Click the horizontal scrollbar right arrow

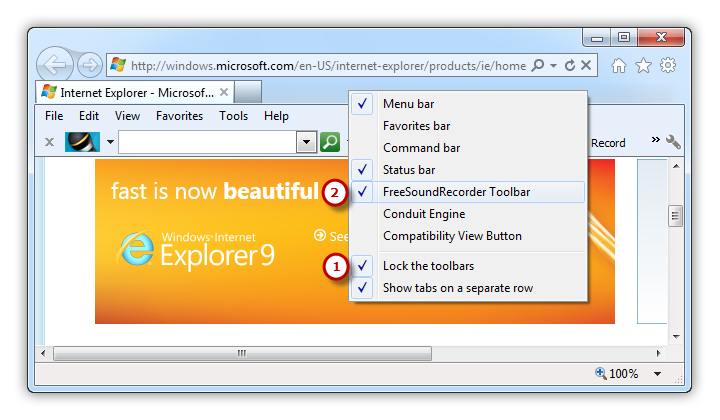tap(658, 353)
